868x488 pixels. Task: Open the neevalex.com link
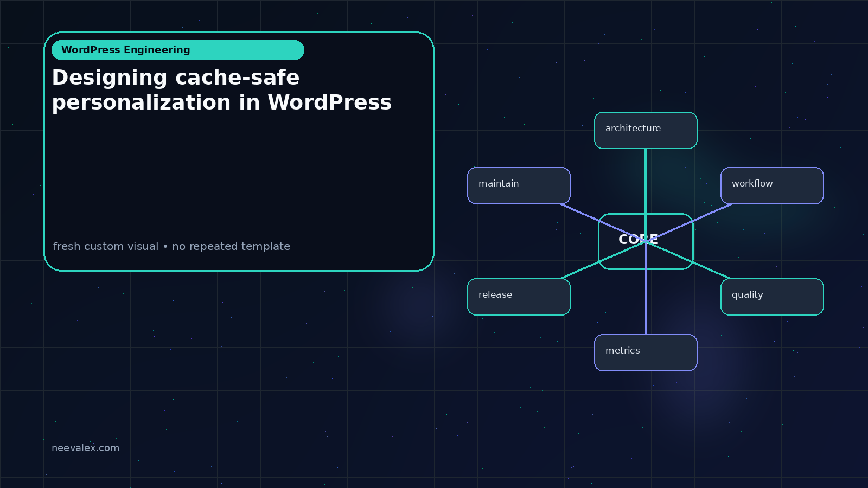pyautogui.click(x=85, y=448)
